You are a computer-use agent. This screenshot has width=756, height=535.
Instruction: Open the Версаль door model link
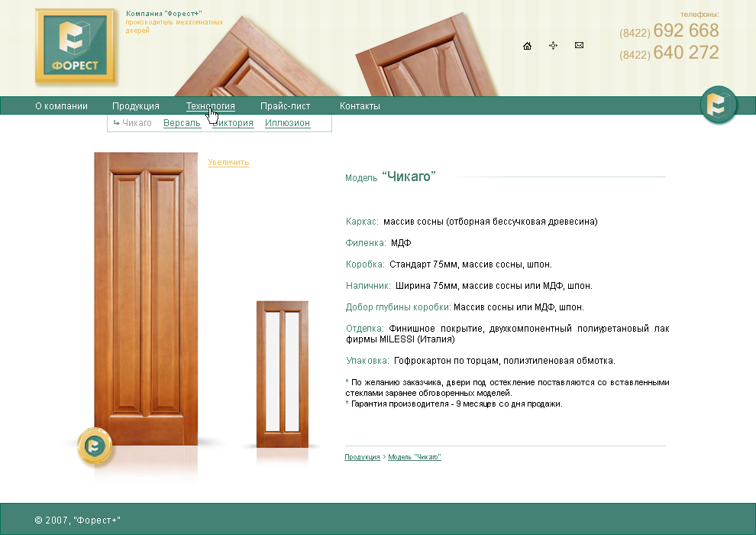click(x=182, y=123)
